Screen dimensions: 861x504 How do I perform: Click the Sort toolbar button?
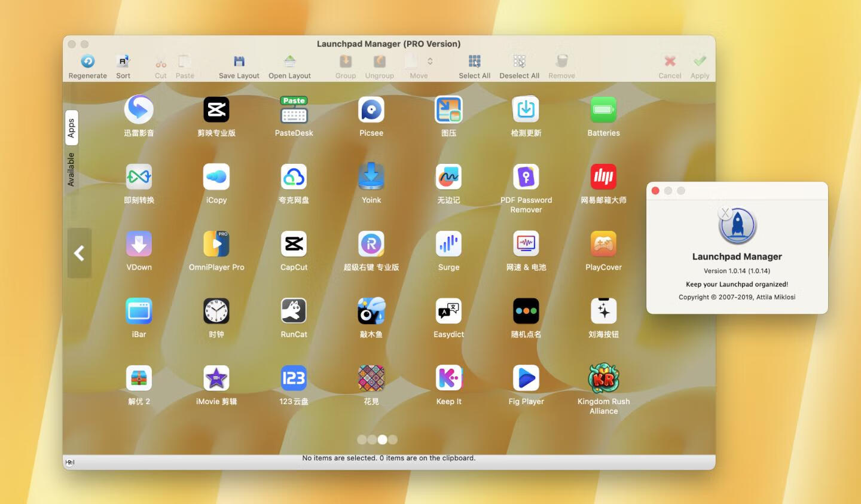point(123,66)
